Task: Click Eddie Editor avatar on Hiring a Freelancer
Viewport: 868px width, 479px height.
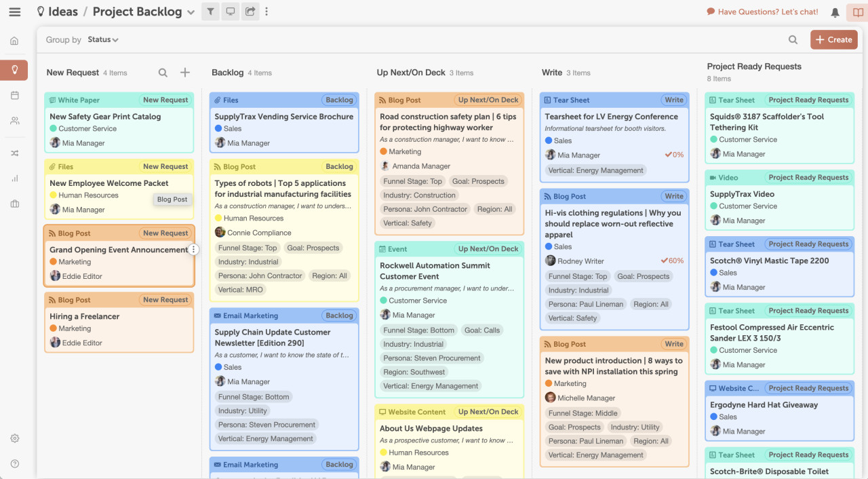Action: click(55, 343)
